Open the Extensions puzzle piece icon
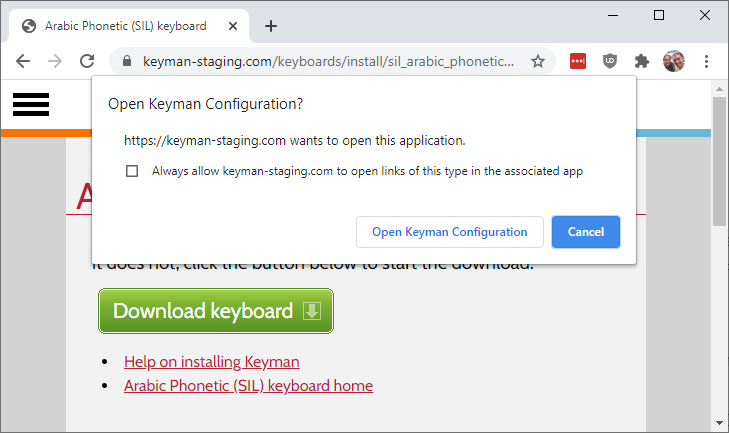Viewport: 729px width, 433px height. click(642, 61)
